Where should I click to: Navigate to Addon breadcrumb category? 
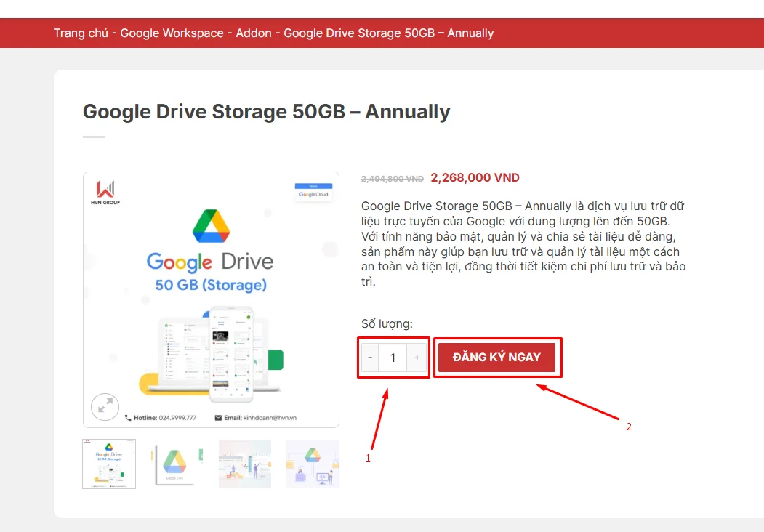tap(254, 33)
